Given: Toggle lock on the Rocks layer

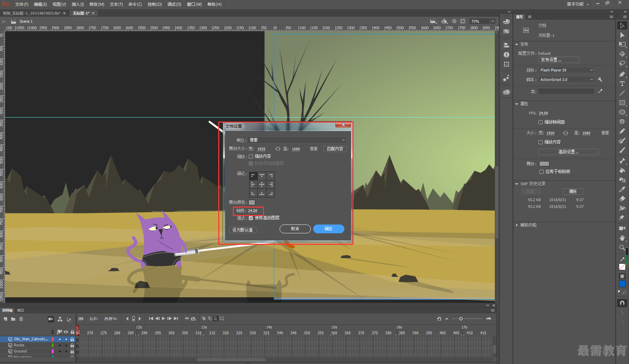Looking at the screenshot, I should (x=72, y=345).
